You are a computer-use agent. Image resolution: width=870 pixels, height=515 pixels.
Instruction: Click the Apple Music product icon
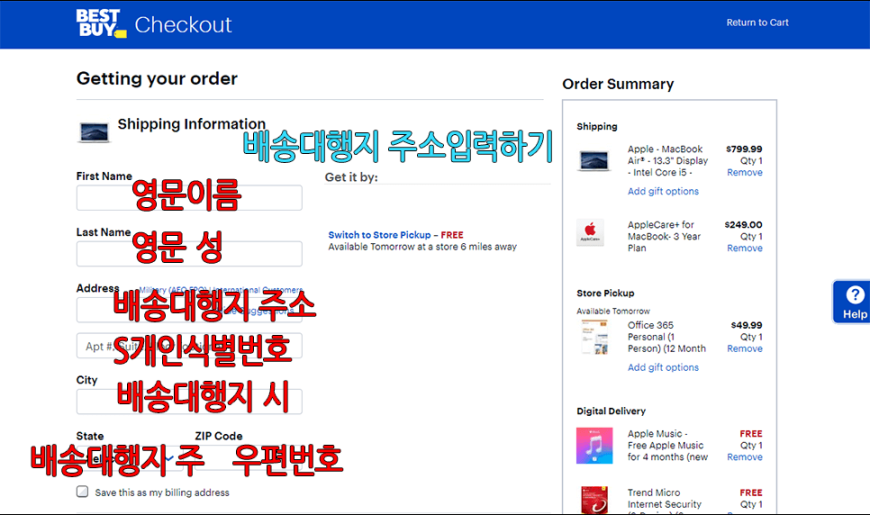tap(594, 446)
